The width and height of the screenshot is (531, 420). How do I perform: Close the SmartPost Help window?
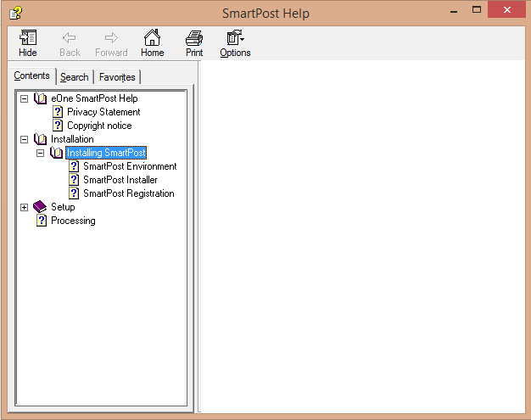pos(506,10)
